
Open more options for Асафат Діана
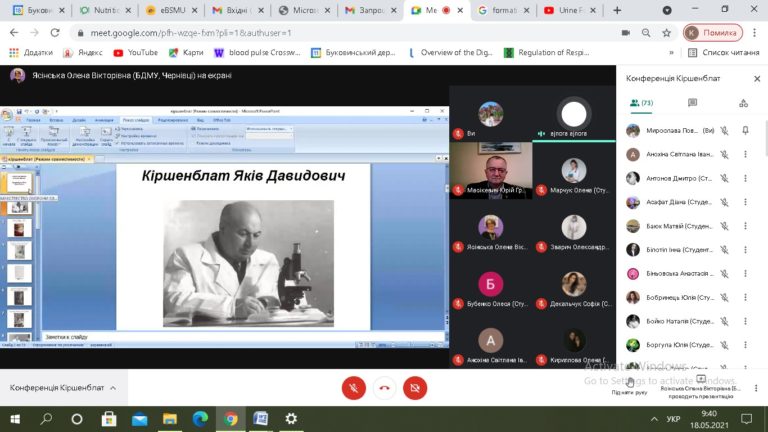coord(745,202)
